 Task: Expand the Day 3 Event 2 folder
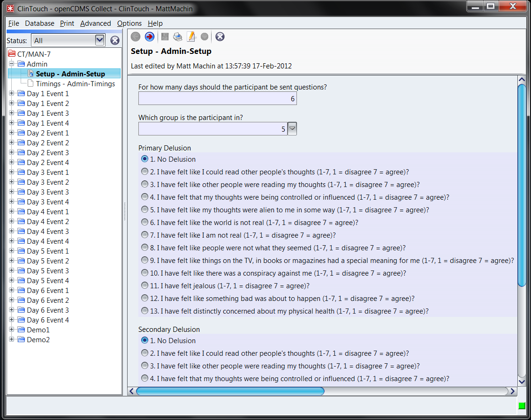(12, 182)
